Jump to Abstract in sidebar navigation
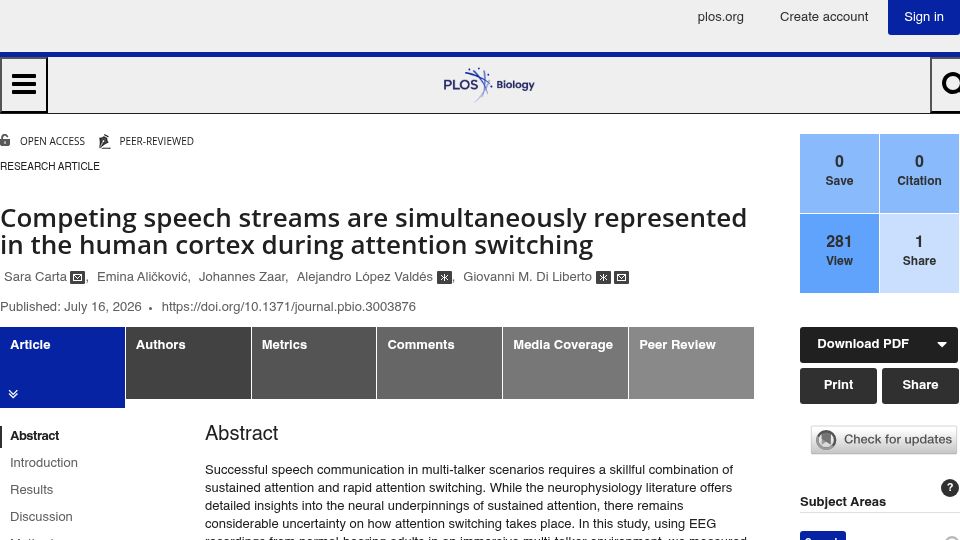Viewport: 960px width, 540px height. [x=35, y=436]
